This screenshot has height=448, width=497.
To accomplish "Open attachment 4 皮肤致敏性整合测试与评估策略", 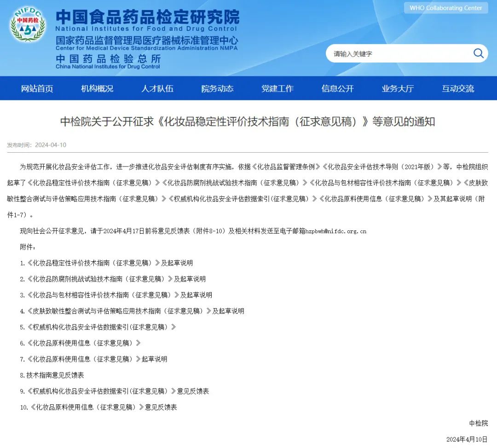I will (132, 311).
